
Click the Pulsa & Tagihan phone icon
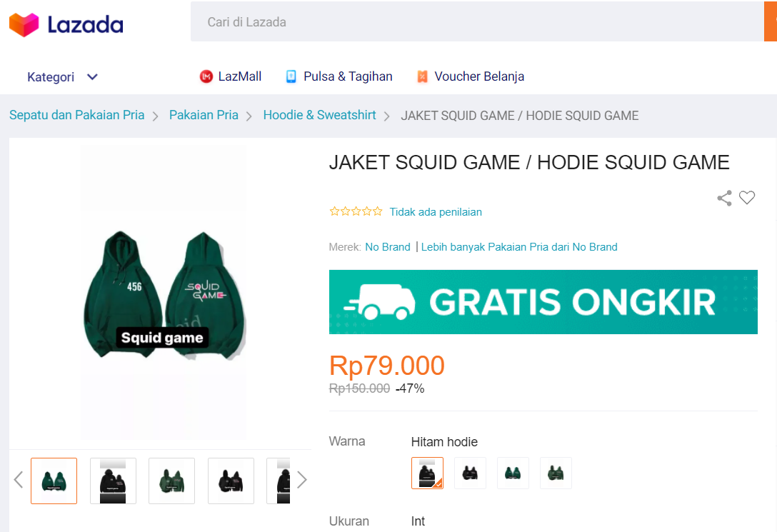(x=291, y=76)
